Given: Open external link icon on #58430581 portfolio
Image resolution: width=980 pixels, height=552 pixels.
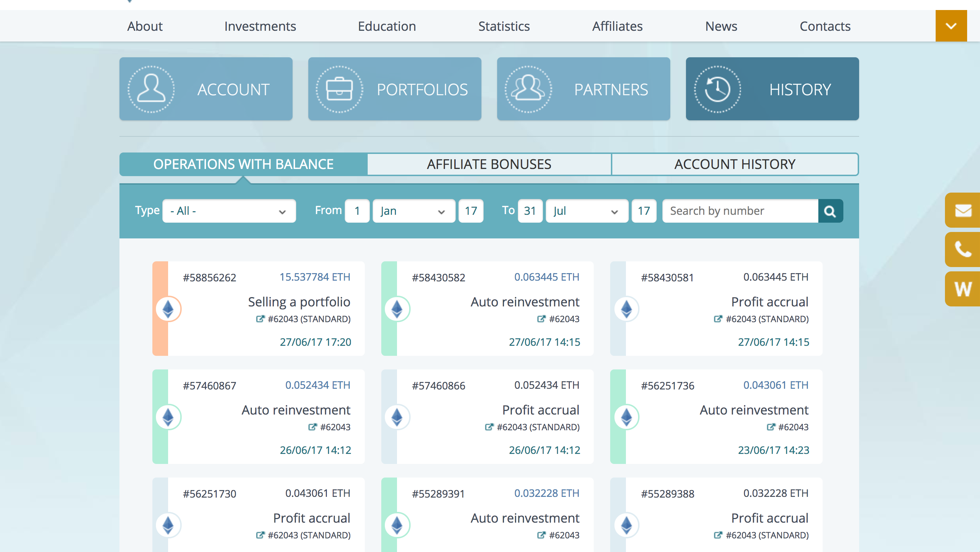Looking at the screenshot, I should click(718, 319).
